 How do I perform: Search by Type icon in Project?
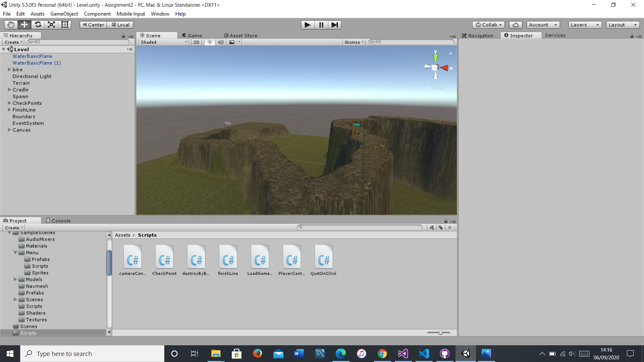(x=432, y=228)
